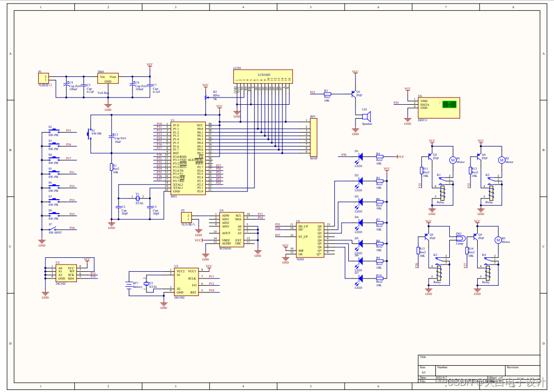Click the 24C02C EEPROM chip U2

coord(66,273)
